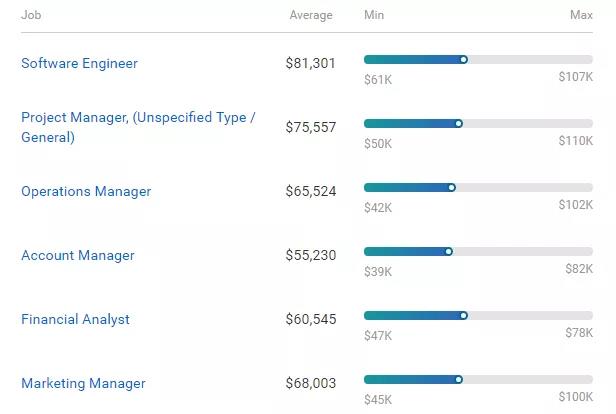Open the Account Manager job link
This screenshot has height=414, width=616.
(x=77, y=255)
